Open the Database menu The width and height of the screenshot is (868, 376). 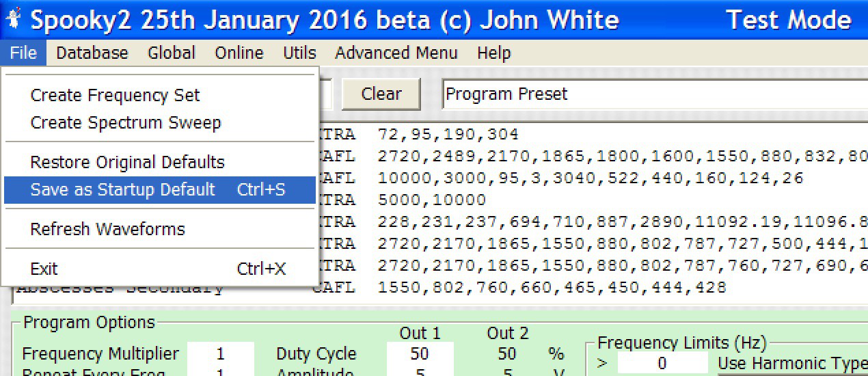pyautogui.click(x=92, y=53)
